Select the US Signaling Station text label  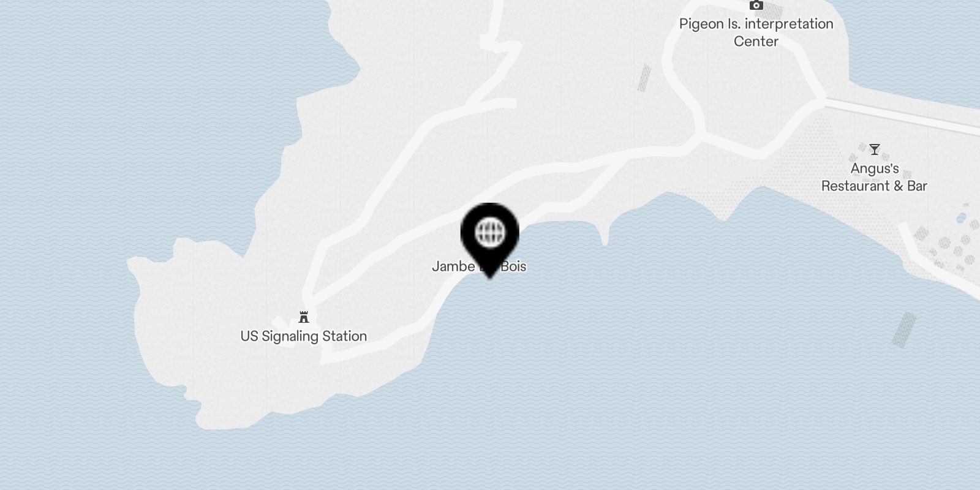pos(304,336)
